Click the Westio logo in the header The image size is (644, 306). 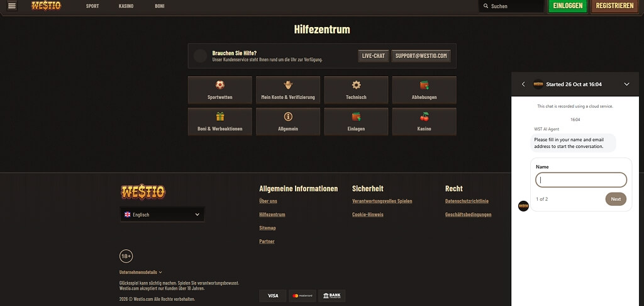46,6
